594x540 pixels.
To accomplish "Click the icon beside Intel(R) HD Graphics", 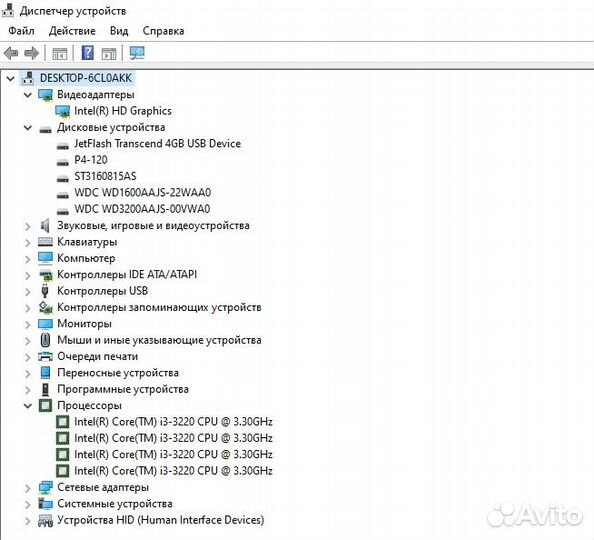I will click(63, 111).
